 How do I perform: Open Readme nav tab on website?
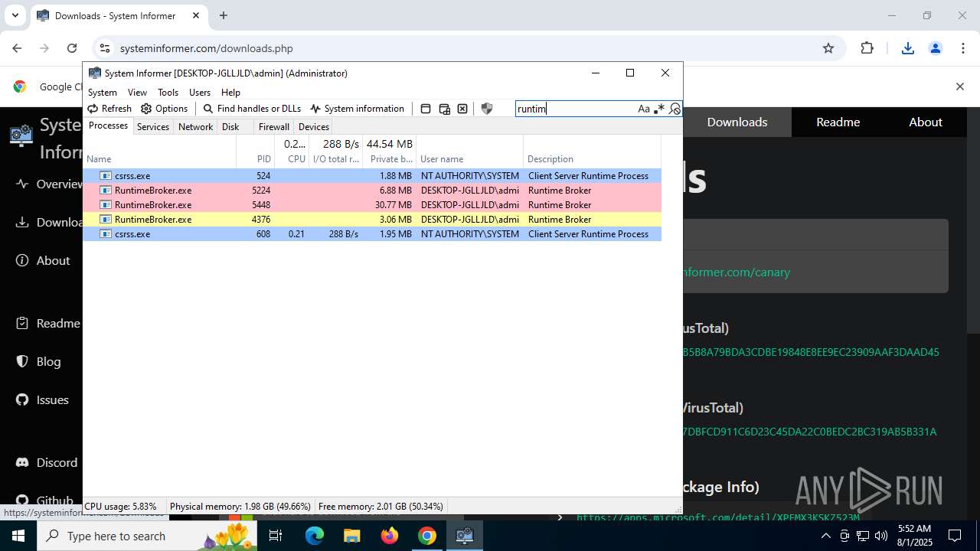[838, 122]
